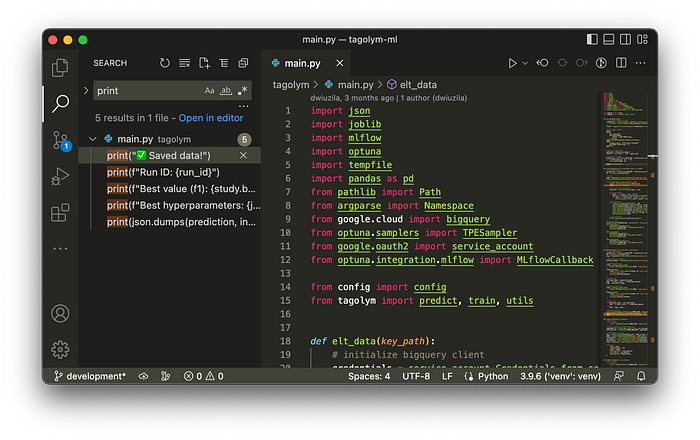The height and width of the screenshot is (440, 700).
Task: Collapse all search results
Action: 243,63
